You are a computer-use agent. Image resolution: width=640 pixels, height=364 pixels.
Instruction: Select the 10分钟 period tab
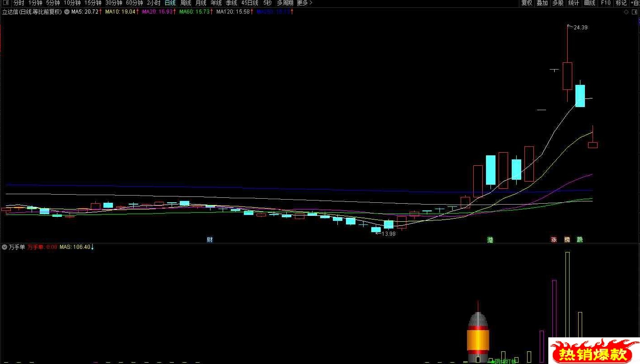pyautogui.click(x=72, y=3)
